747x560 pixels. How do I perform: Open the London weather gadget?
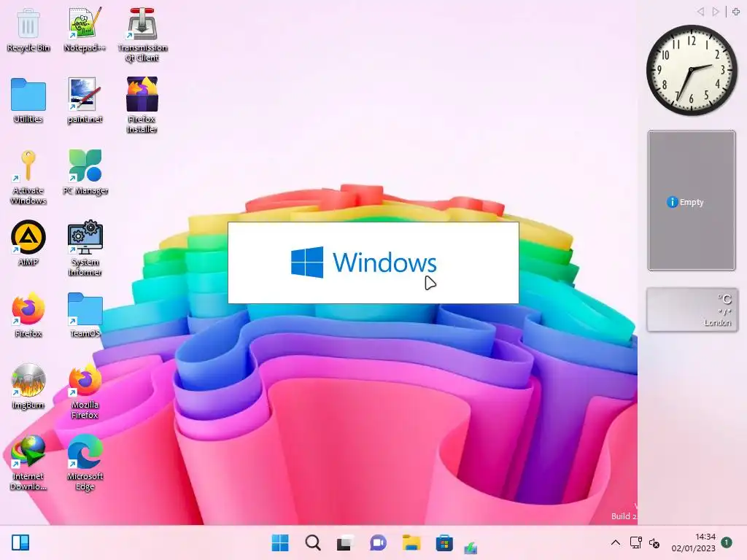(692, 309)
